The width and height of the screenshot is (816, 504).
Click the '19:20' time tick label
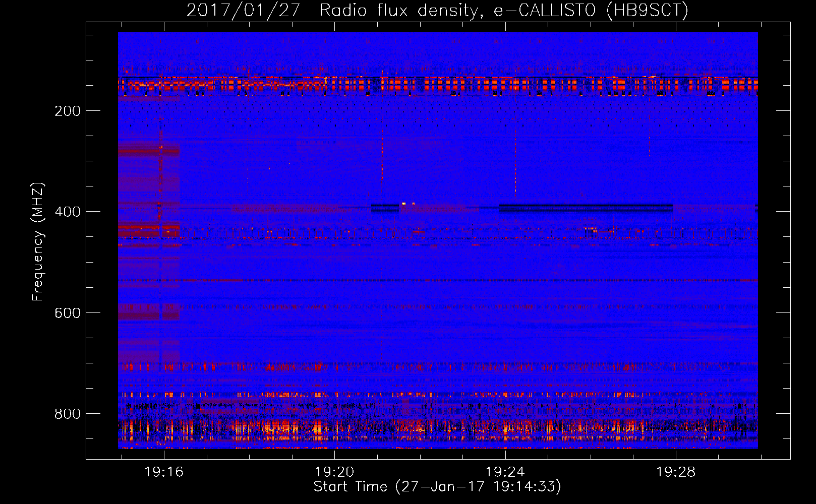tap(334, 472)
